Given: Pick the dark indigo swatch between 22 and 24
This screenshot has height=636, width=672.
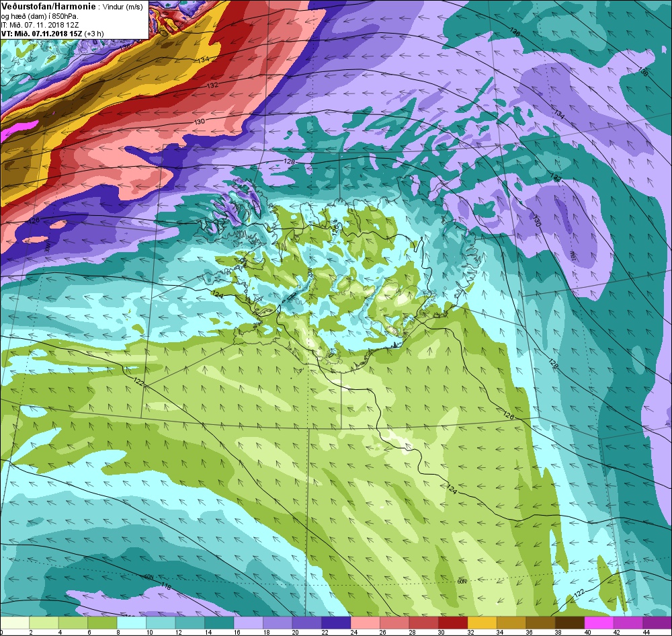Looking at the screenshot, I should pos(335,623).
